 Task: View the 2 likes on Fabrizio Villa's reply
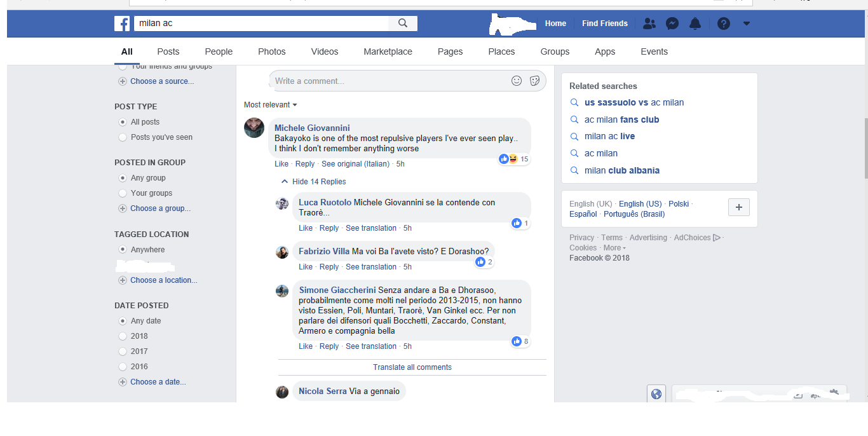(x=484, y=262)
